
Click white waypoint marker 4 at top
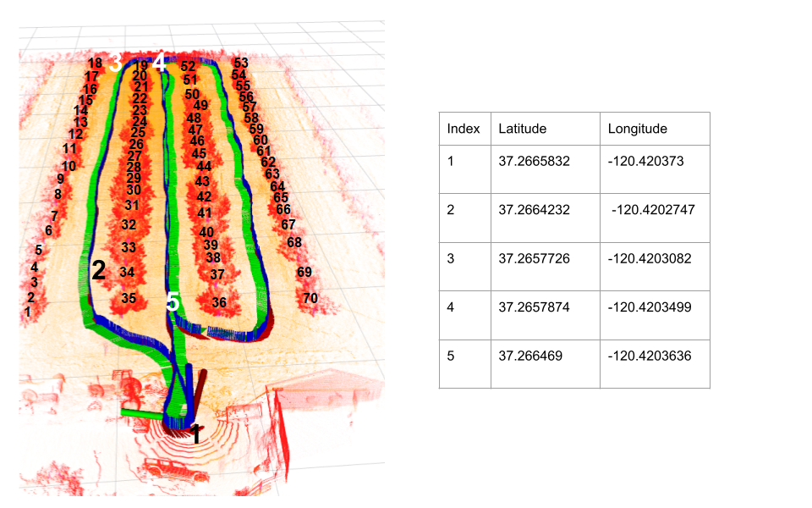pos(158,62)
